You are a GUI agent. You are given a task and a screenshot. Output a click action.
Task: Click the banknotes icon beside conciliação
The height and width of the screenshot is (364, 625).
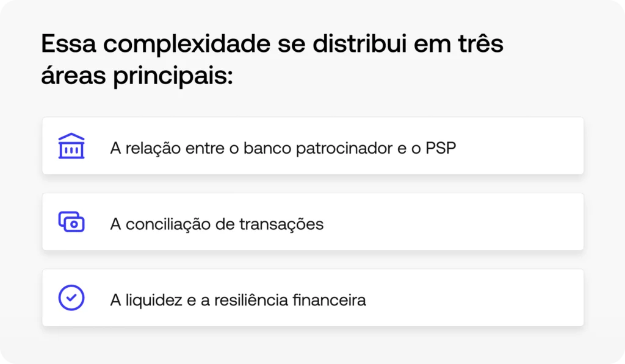71,222
